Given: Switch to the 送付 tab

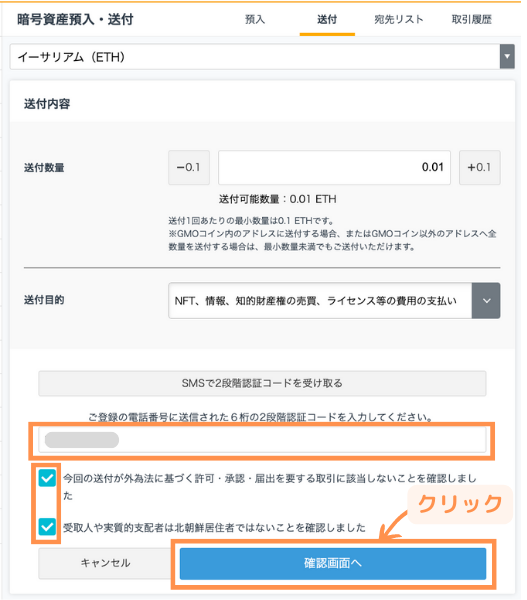Looking at the screenshot, I should pyautogui.click(x=327, y=20).
